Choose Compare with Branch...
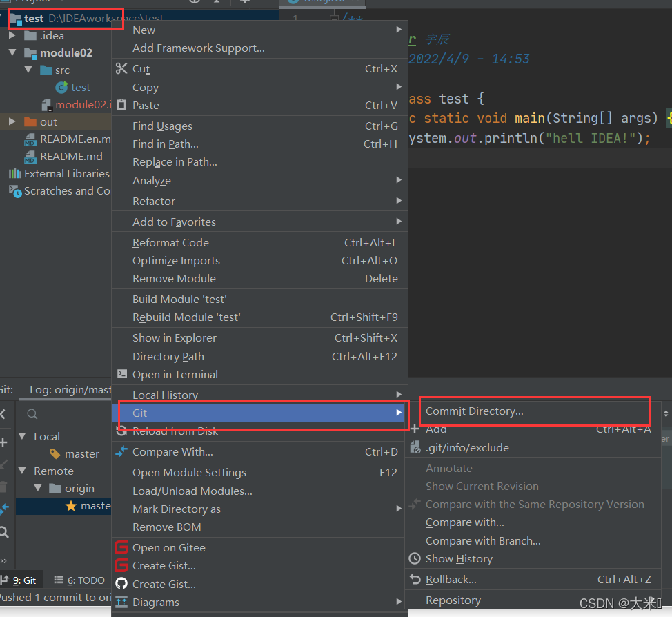Viewport: 672px width, 617px height. (x=533, y=540)
